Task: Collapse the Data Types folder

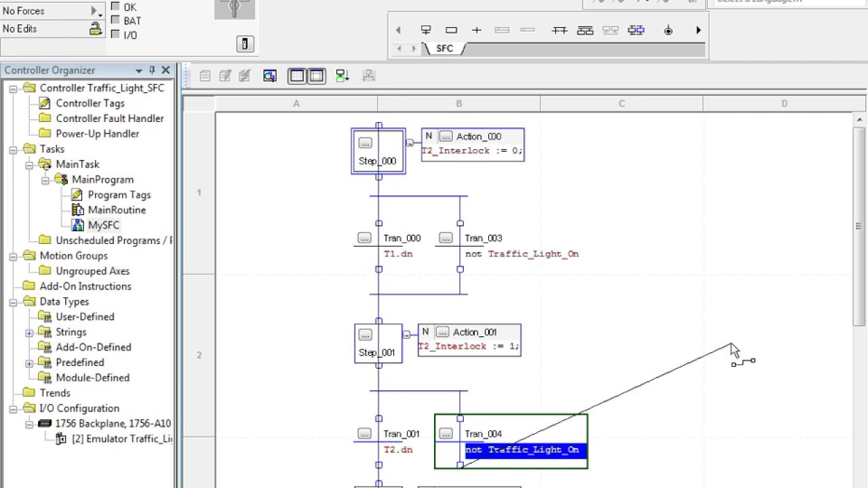Action: (x=13, y=302)
